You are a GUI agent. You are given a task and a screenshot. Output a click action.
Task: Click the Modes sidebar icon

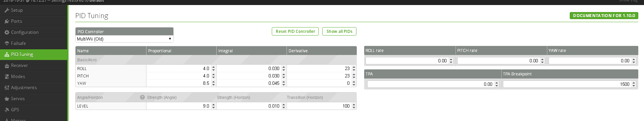pyautogui.click(x=7, y=76)
